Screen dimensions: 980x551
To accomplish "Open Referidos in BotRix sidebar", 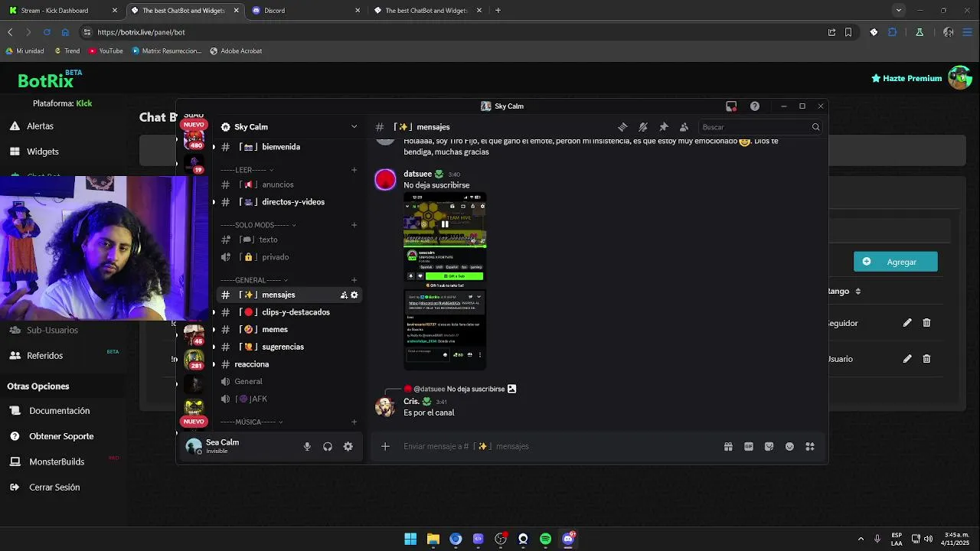I will (44, 355).
